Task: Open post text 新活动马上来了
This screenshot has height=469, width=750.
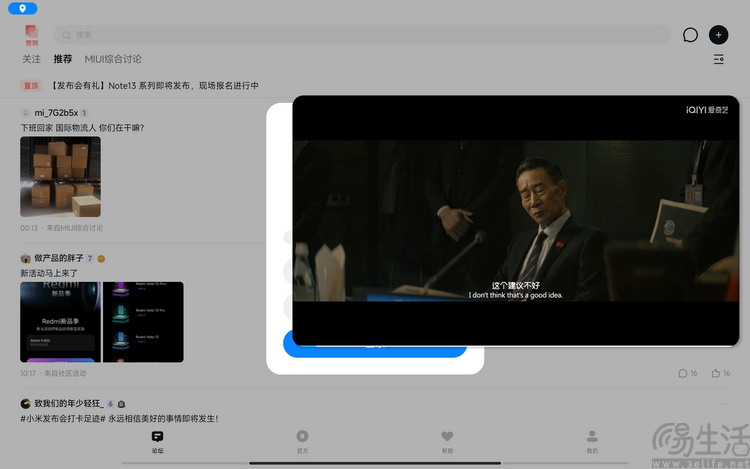Action: click(x=49, y=273)
